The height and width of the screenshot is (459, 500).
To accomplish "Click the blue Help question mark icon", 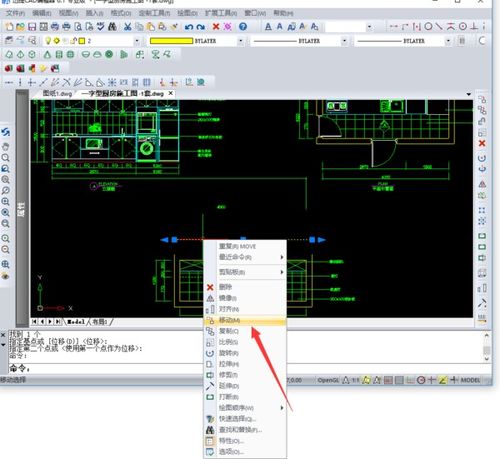I will pyautogui.click(x=243, y=27).
